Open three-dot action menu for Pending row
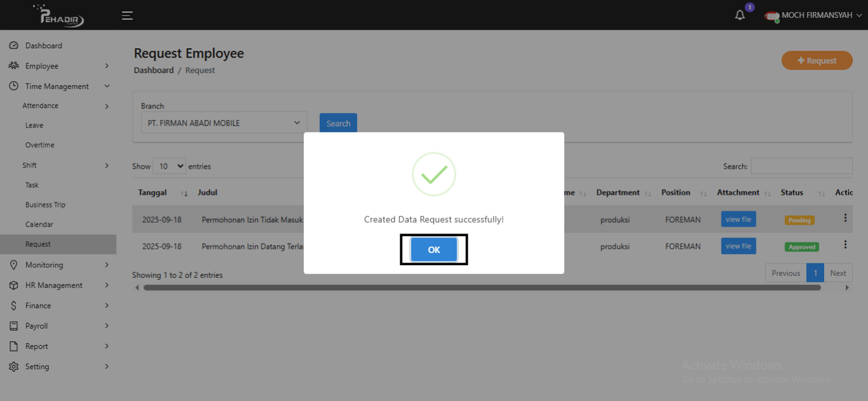This screenshot has height=401, width=868. coord(845,218)
